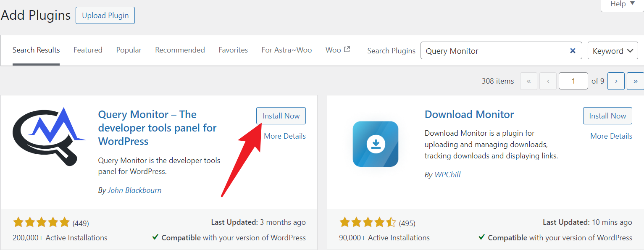
Task: Switch to the Popular tab
Action: 129,50
